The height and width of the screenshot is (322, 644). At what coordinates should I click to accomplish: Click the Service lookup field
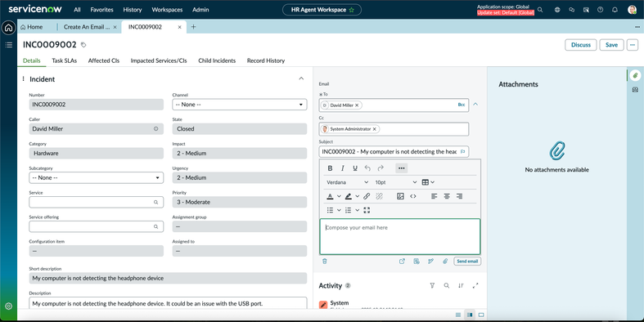click(96, 202)
